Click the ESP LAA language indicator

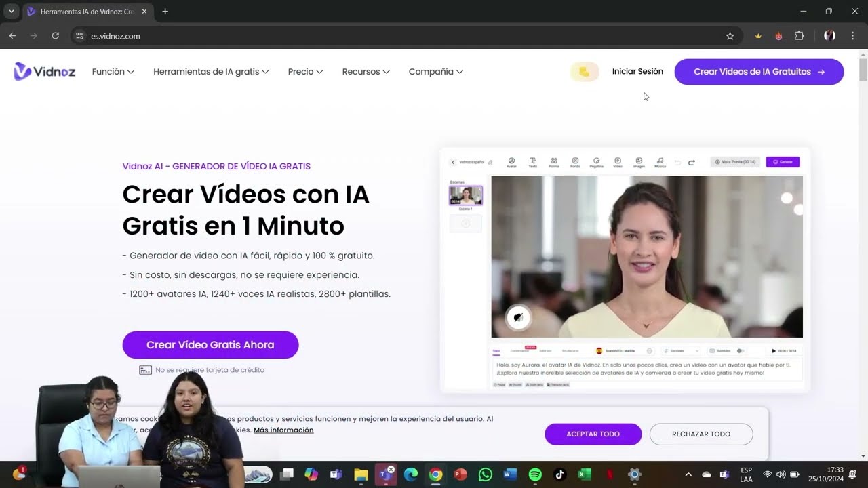pos(746,474)
